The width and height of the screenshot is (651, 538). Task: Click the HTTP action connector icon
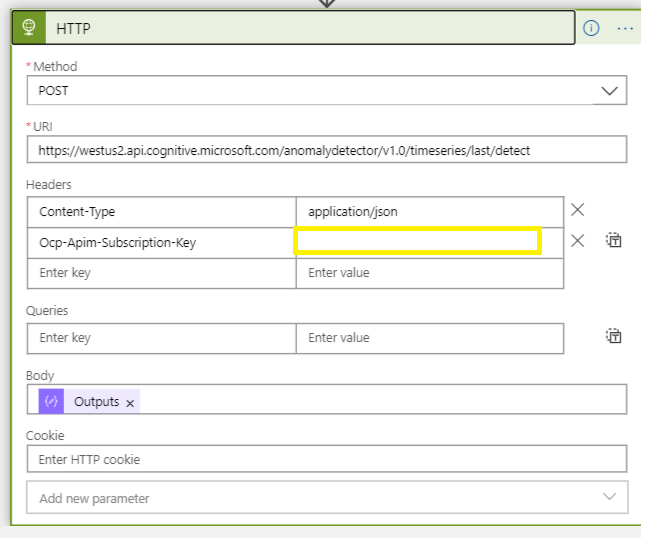(28, 28)
